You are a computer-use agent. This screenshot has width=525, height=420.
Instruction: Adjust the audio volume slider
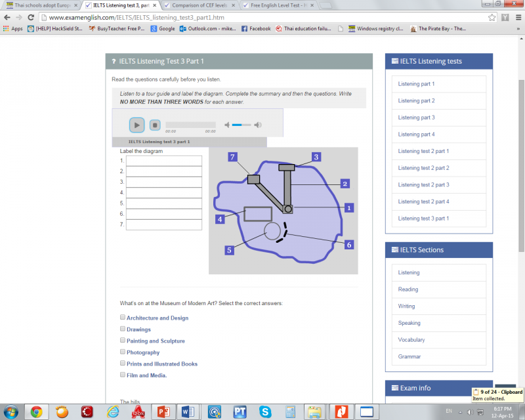click(242, 125)
